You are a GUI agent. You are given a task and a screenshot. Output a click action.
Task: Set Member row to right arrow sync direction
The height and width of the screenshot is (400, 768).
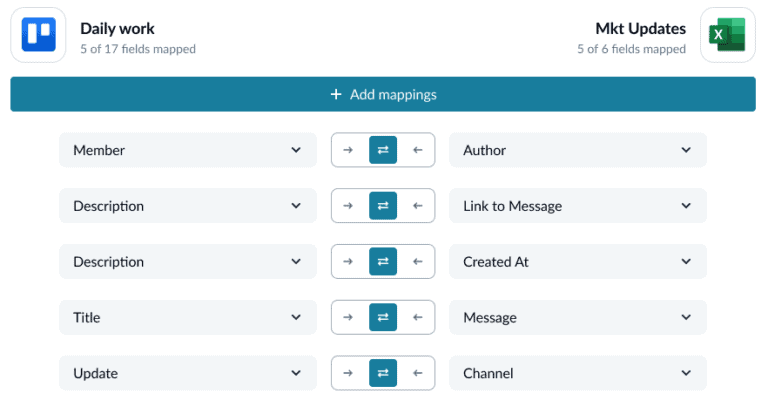coord(348,150)
